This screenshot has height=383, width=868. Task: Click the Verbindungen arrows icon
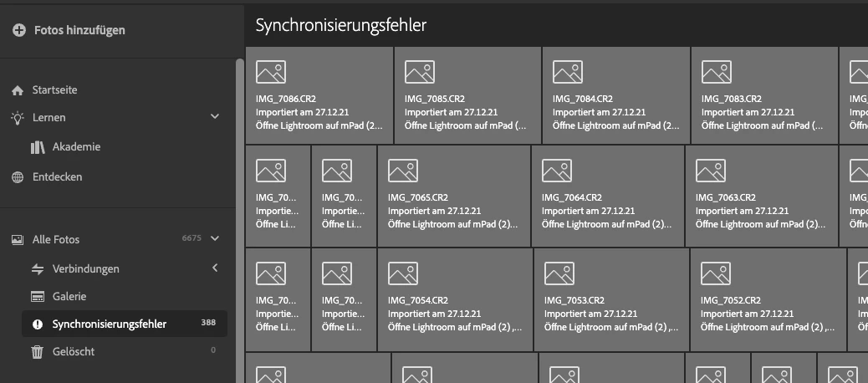point(38,269)
